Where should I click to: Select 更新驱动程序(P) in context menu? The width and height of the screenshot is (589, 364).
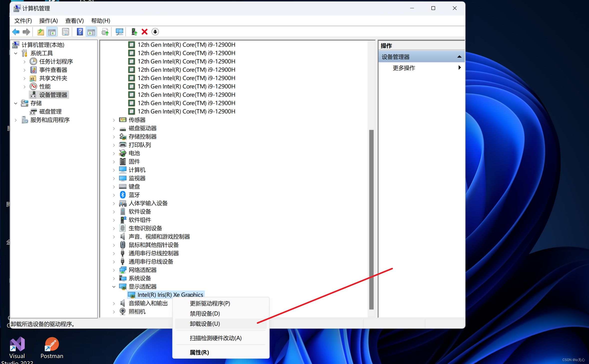tap(210, 303)
